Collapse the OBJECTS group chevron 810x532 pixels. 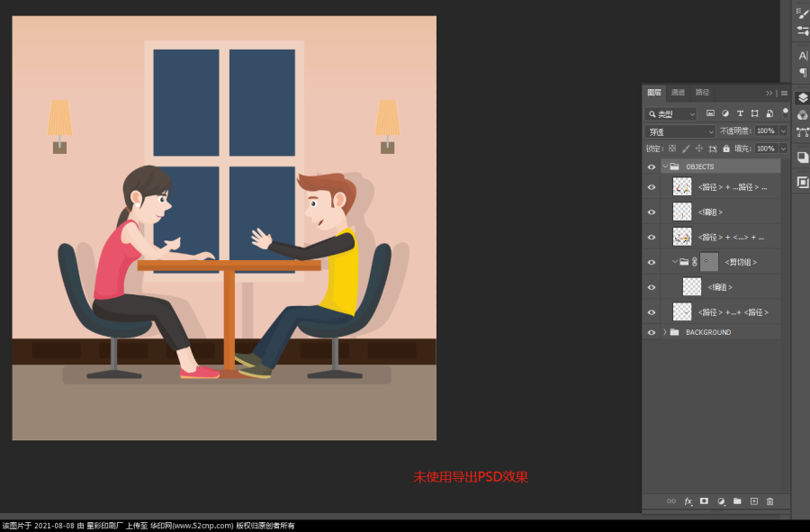point(665,167)
